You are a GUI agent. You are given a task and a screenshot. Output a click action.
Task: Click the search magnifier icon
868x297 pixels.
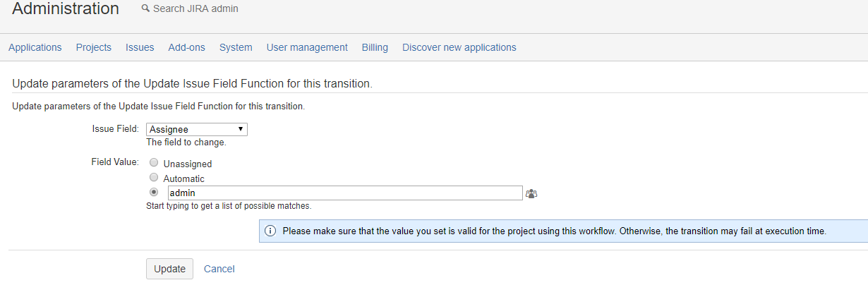tap(145, 8)
